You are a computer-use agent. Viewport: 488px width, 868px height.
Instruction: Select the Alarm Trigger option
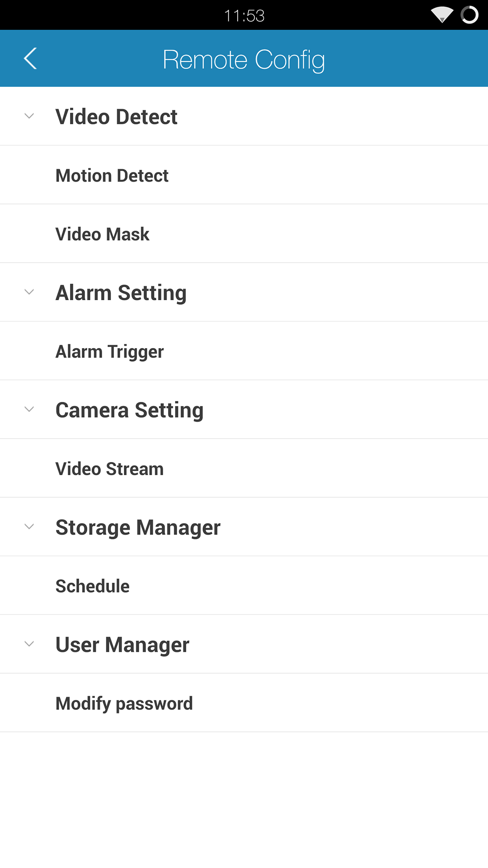pos(109,351)
